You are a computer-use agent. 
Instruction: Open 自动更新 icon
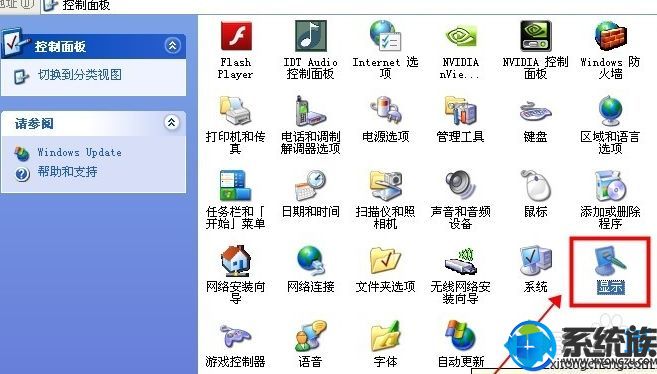tap(460, 335)
